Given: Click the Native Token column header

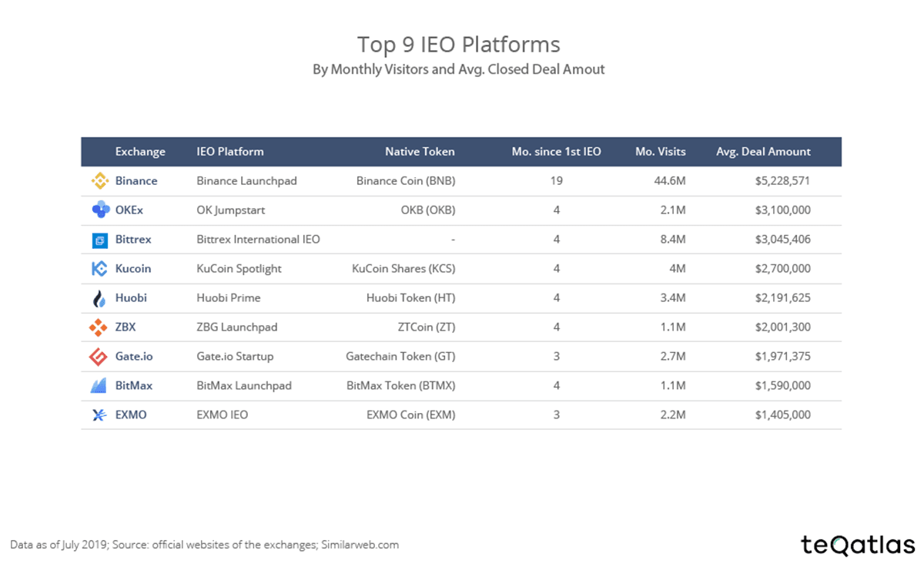Looking at the screenshot, I should click(420, 152).
